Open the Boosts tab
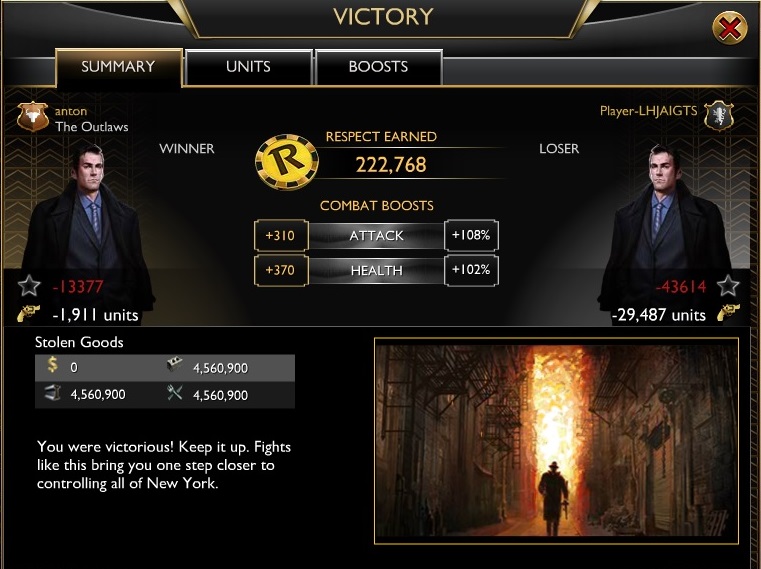This screenshot has width=761, height=569. [x=379, y=67]
